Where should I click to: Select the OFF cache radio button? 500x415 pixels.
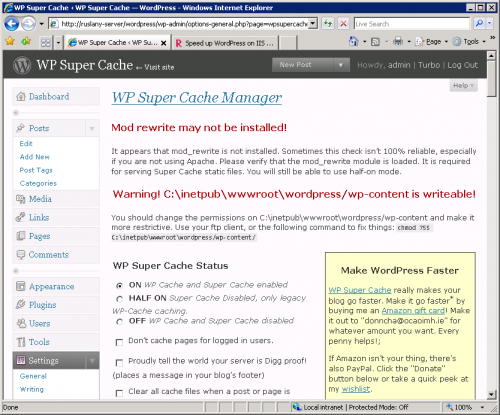[119, 322]
